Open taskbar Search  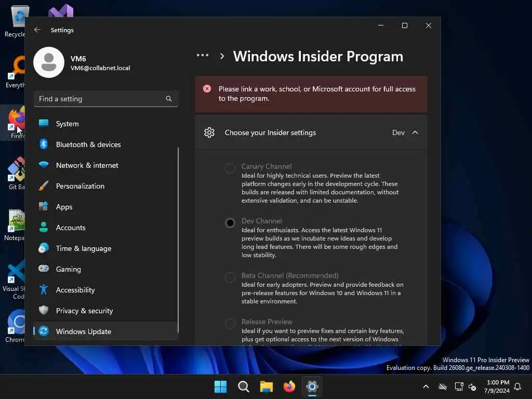[x=244, y=387]
